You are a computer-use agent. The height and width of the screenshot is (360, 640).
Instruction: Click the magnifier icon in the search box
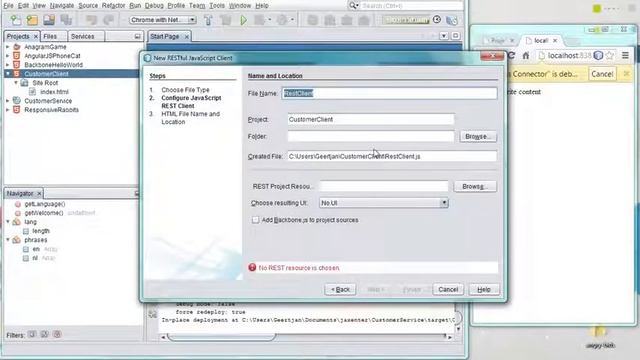(353, 5)
